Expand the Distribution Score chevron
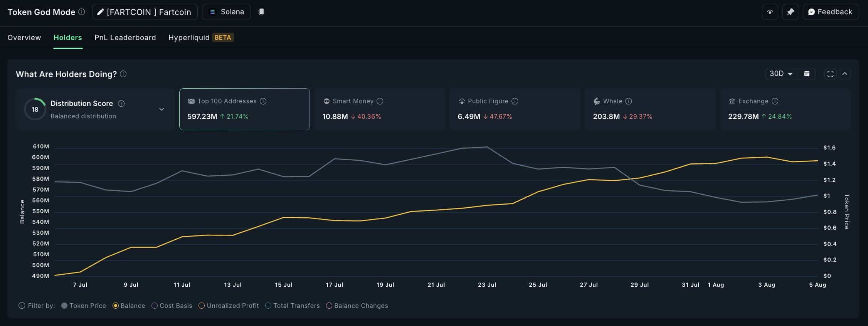 coord(161,109)
